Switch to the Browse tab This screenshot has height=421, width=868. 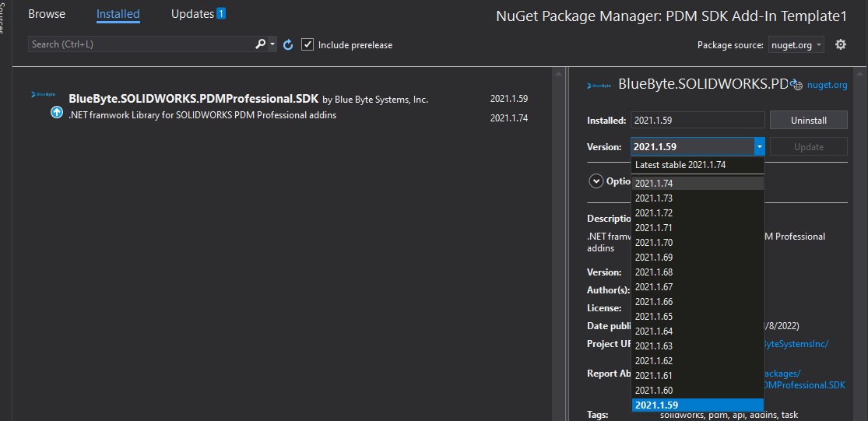click(47, 14)
